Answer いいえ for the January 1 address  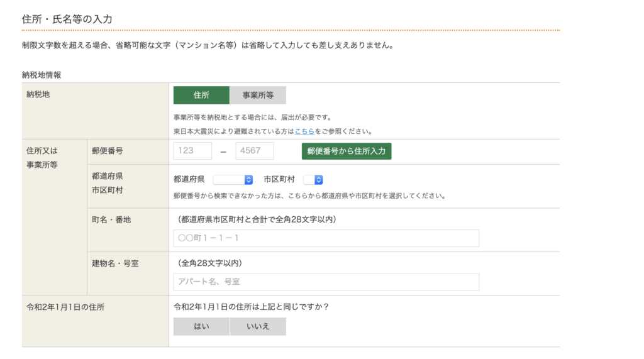pos(258,326)
